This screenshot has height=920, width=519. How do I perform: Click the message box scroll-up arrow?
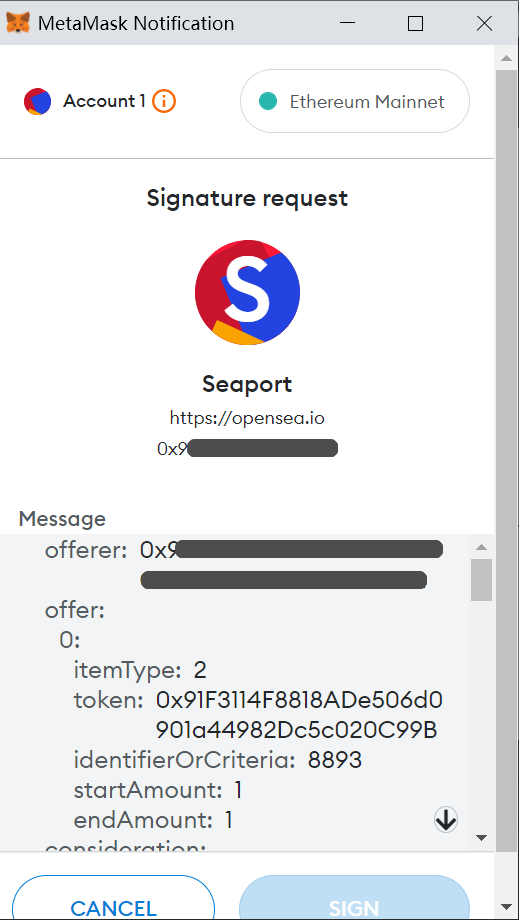(x=481, y=547)
